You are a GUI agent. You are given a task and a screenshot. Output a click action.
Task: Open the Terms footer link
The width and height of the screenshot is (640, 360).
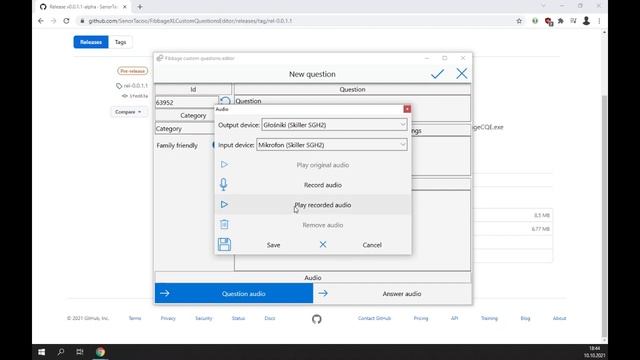tap(135, 318)
